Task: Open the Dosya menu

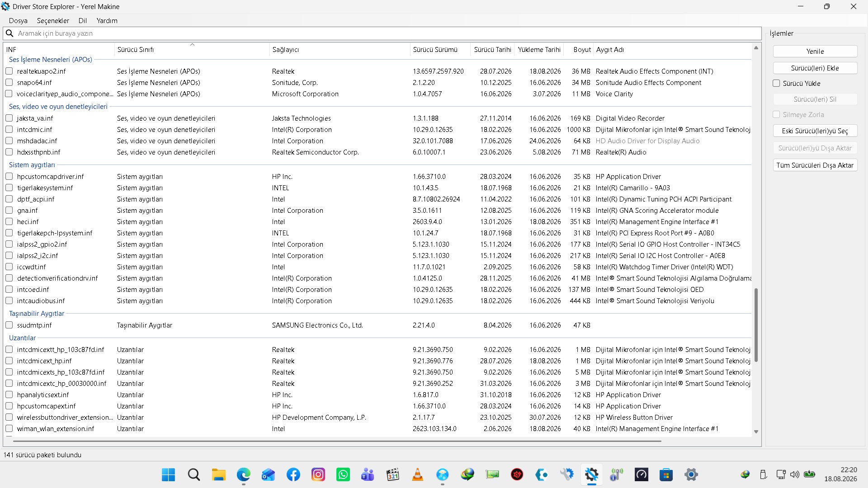Action: 18,20
